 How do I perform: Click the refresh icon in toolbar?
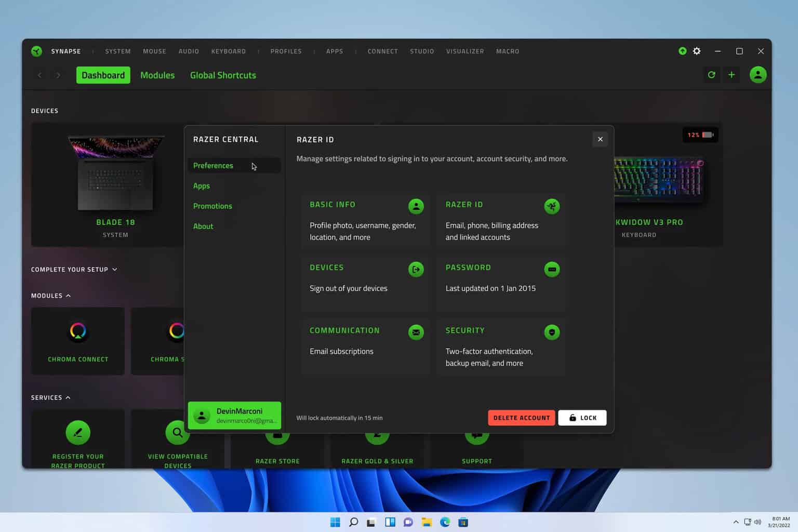click(x=711, y=75)
